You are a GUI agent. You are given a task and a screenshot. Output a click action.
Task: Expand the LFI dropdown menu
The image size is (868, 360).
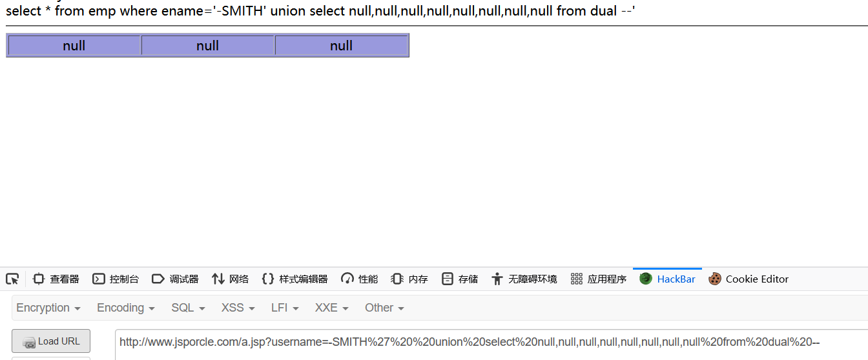285,308
